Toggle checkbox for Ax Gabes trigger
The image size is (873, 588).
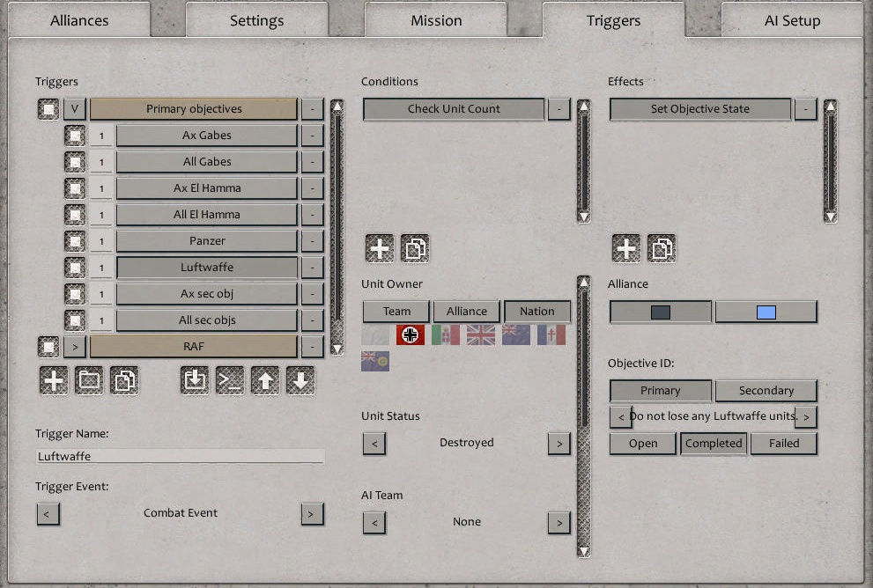(x=75, y=136)
